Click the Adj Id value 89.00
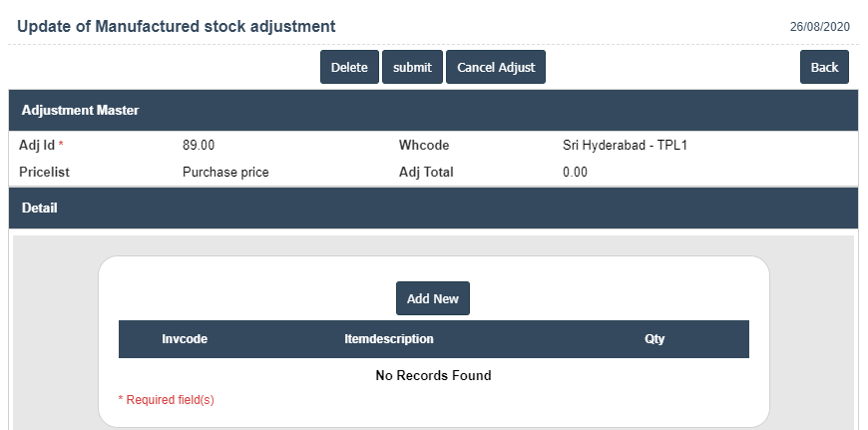The image size is (868, 430). click(199, 145)
